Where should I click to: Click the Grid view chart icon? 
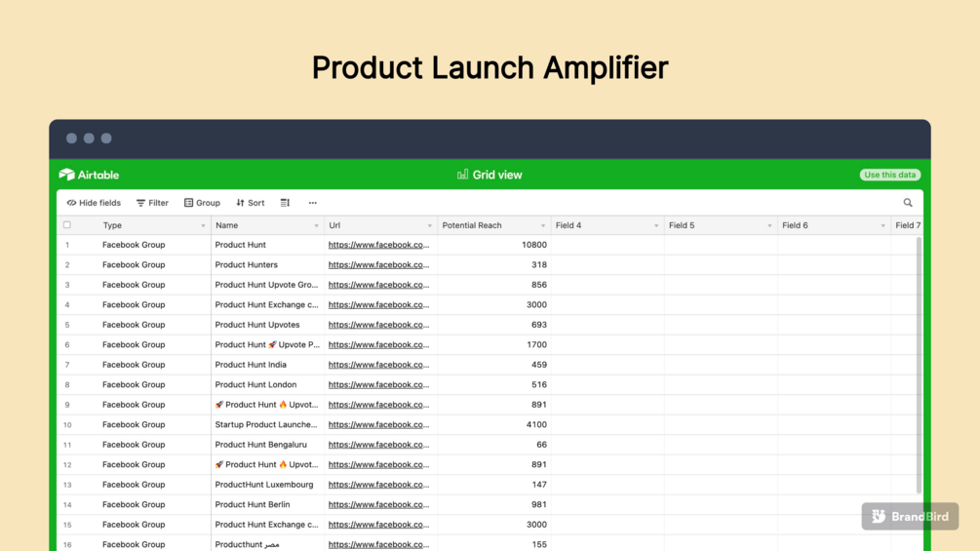[x=462, y=175]
